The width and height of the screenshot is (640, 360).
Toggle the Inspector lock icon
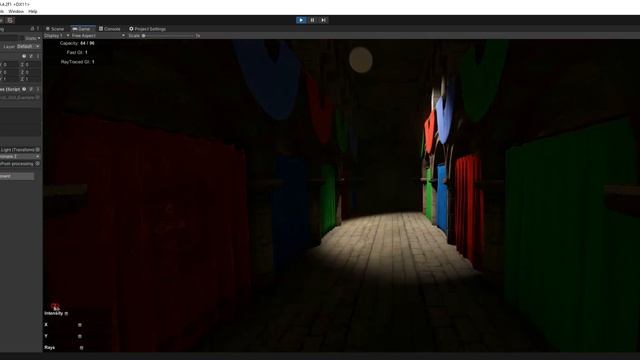tap(32, 29)
